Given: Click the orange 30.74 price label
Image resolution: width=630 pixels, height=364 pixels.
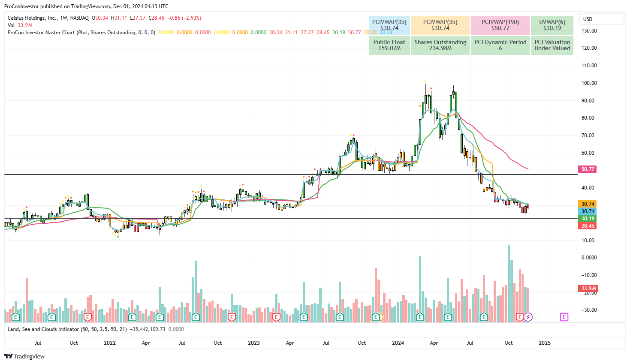Looking at the screenshot, I should pyautogui.click(x=588, y=204).
